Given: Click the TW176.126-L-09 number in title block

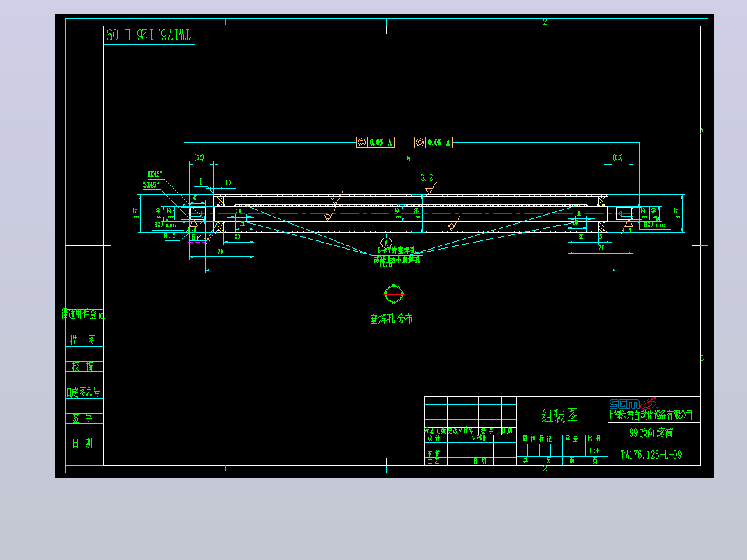Looking at the screenshot, I should click(651, 455).
